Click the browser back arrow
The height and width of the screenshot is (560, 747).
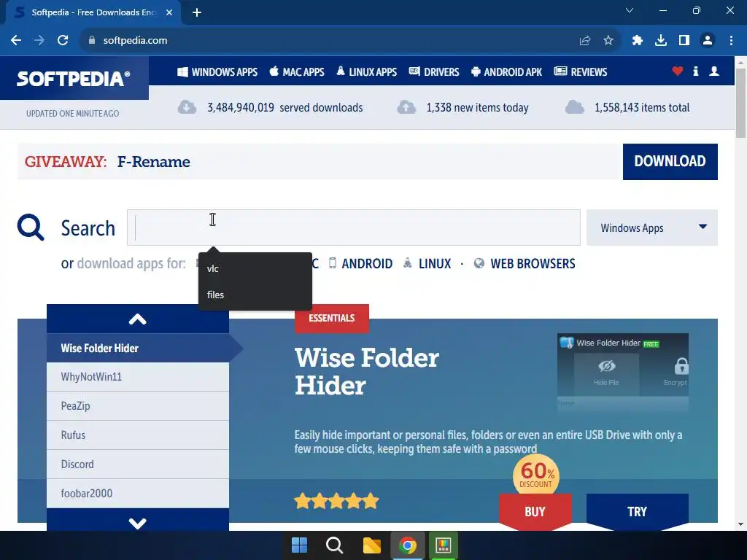click(16, 41)
